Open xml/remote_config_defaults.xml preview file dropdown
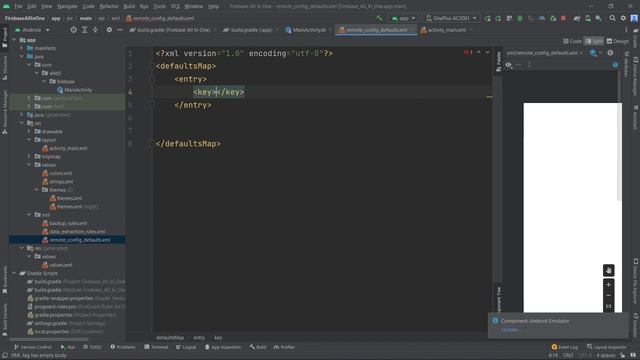This screenshot has height=360, width=640. click(544, 53)
